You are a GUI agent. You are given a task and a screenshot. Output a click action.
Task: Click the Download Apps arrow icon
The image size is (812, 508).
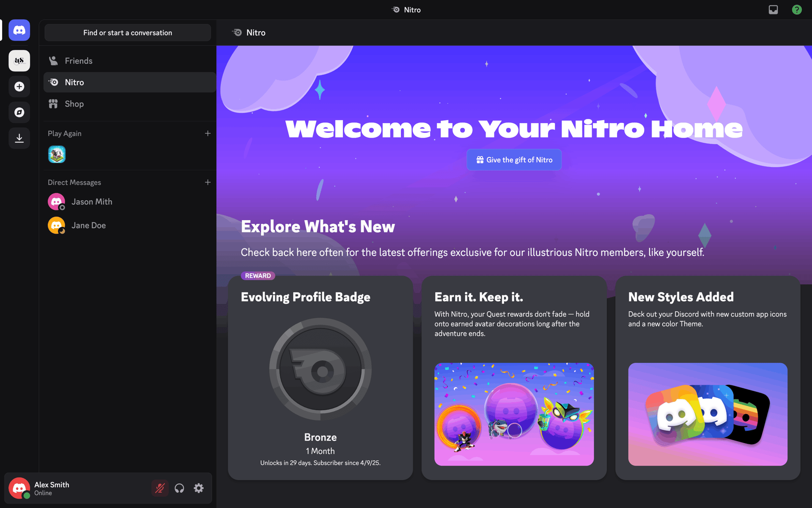pyautogui.click(x=19, y=138)
